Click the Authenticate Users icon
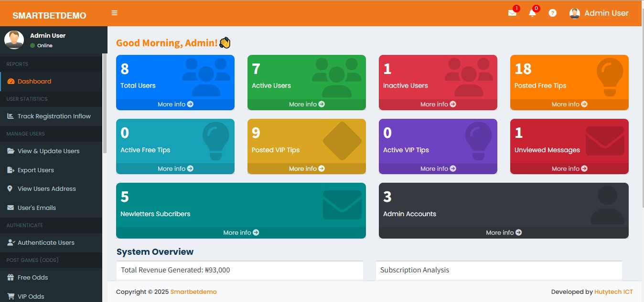Screen dimensions: 644x302 [x=11, y=243]
